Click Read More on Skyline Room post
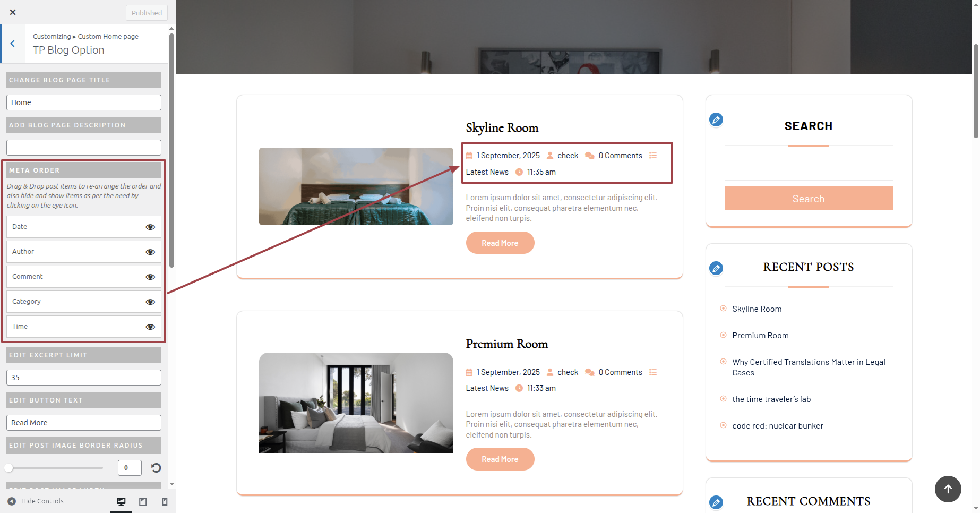This screenshot has width=980, height=513. click(x=500, y=243)
